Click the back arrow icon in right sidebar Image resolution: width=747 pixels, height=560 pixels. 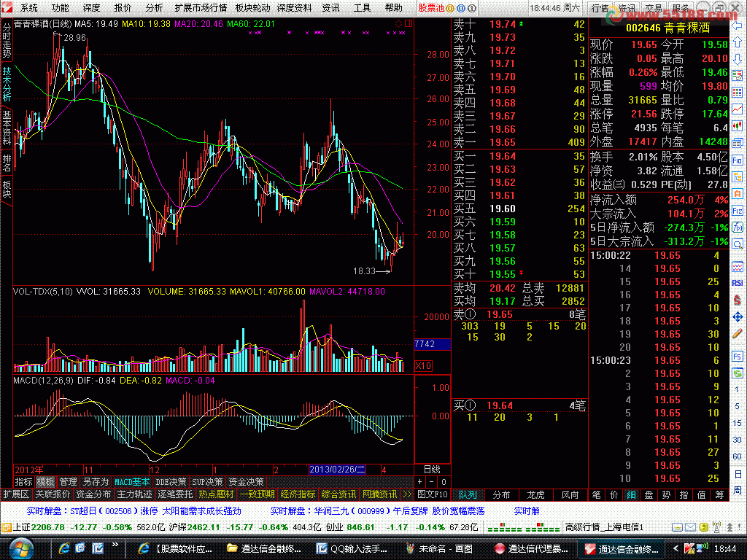click(738, 26)
